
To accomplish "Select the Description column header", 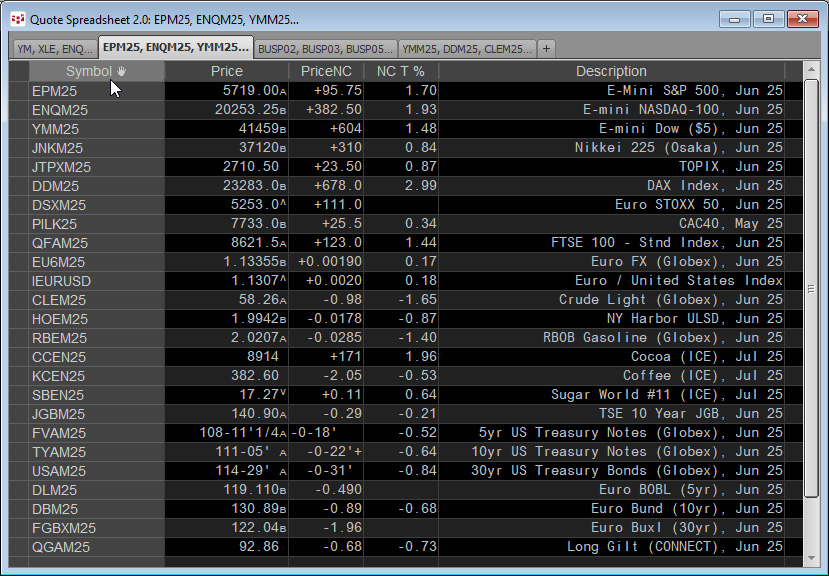I will click(611, 71).
